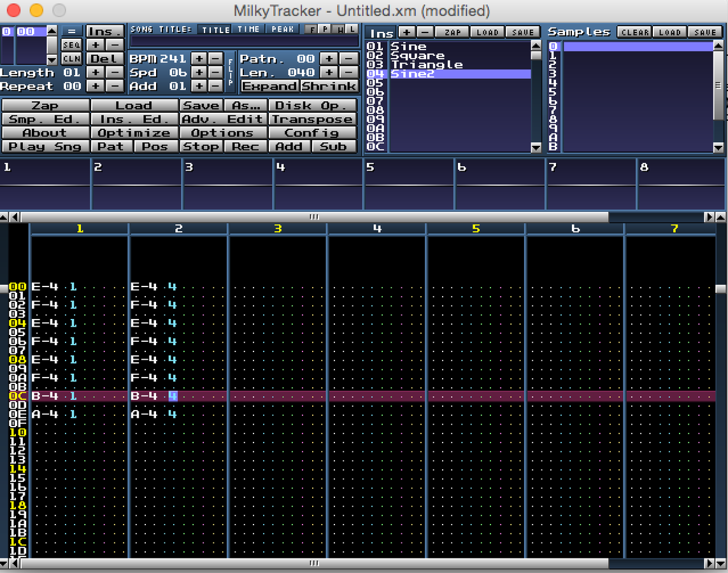
Task: Click the Zap button in main menu
Action: [45, 105]
